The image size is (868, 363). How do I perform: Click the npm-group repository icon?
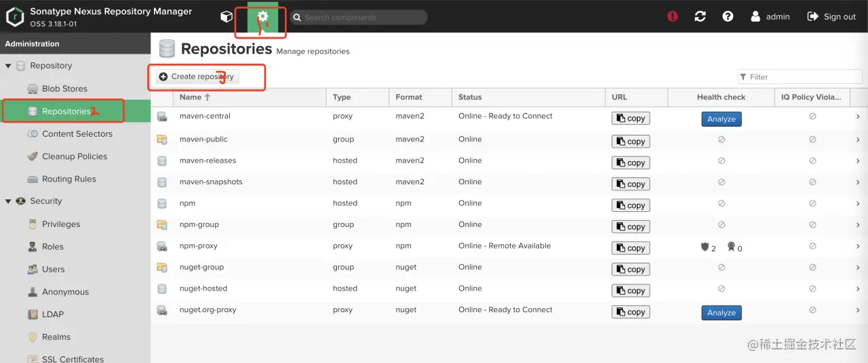162,225
